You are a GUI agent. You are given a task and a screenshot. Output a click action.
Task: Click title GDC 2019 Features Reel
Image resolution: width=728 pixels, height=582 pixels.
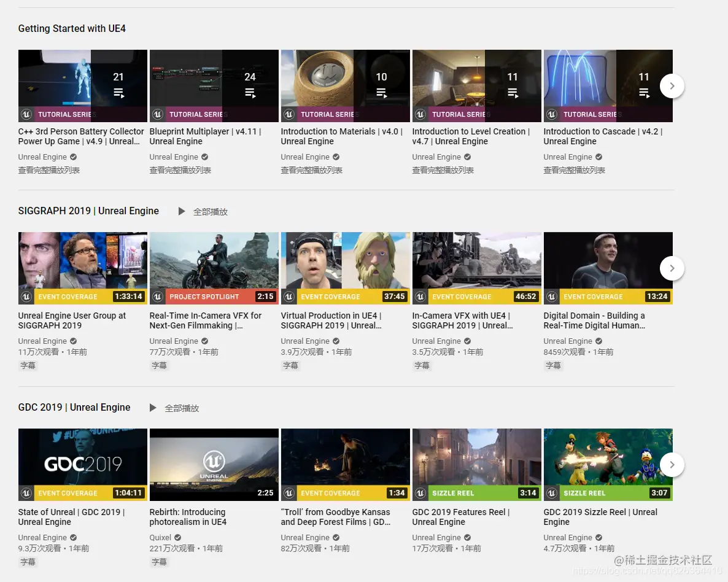(x=461, y=517)
